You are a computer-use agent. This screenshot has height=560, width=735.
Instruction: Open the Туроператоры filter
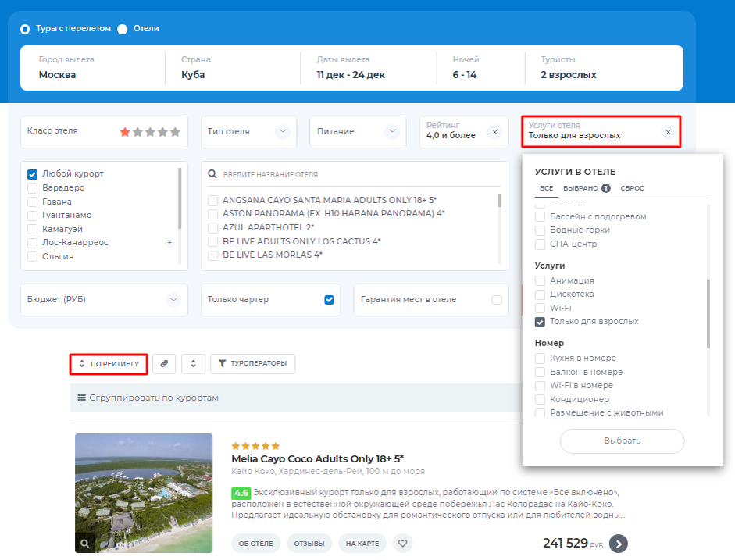point(252,364)
